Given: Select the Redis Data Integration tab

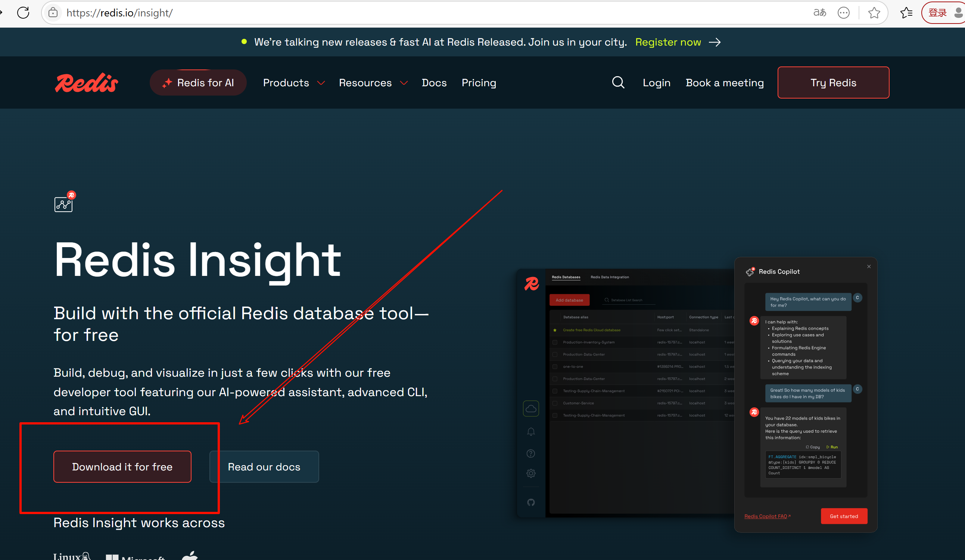Looking at the screenshot, I should click(610, 277).
